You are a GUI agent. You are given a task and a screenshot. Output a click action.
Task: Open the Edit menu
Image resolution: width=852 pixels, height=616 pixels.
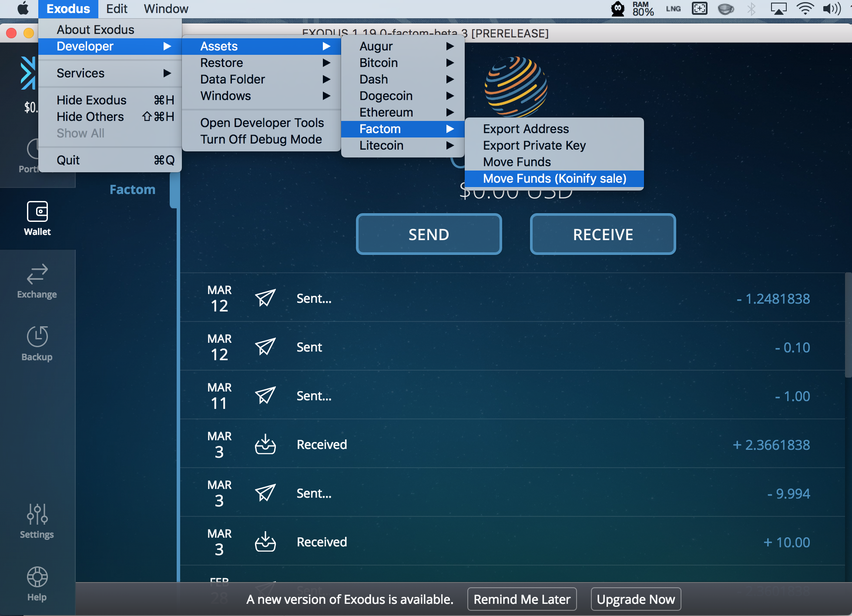[x=117, y=9]
